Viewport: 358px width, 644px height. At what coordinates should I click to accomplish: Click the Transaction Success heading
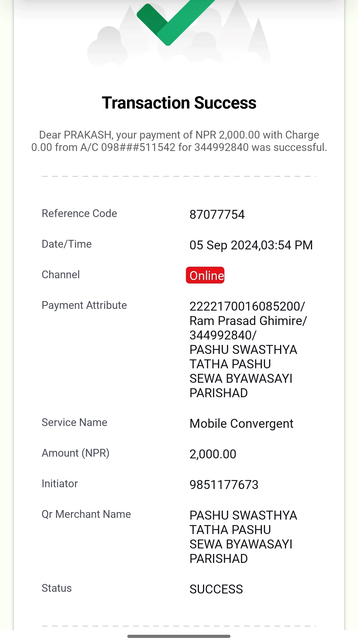pyautogui.click(x=179, y=103)
